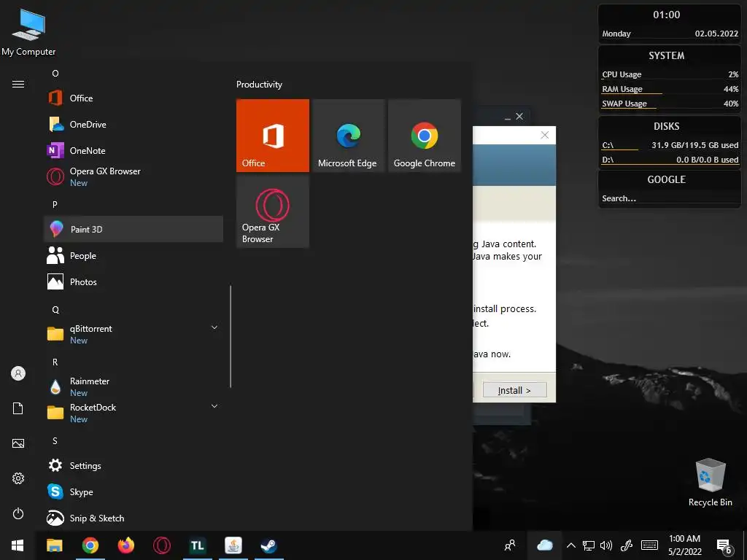
Task: Close the Java setup dialog
Action: [x=544, y=135]
